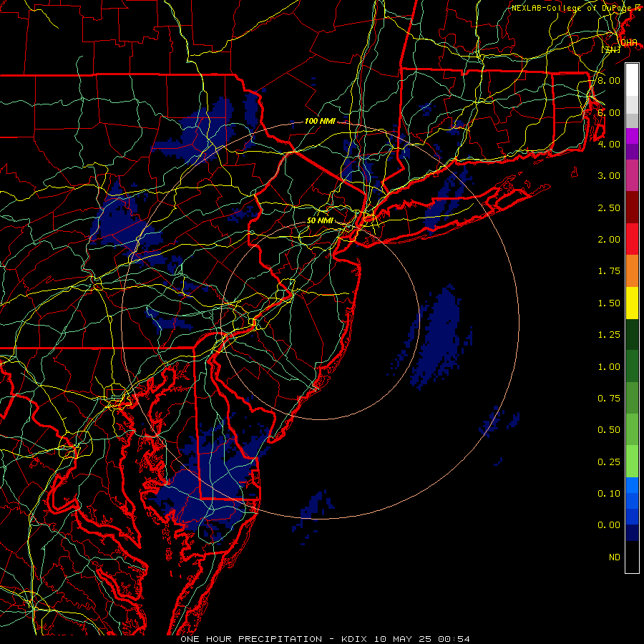Click the dark red 2.50 legend color

(x=632, y=208)
